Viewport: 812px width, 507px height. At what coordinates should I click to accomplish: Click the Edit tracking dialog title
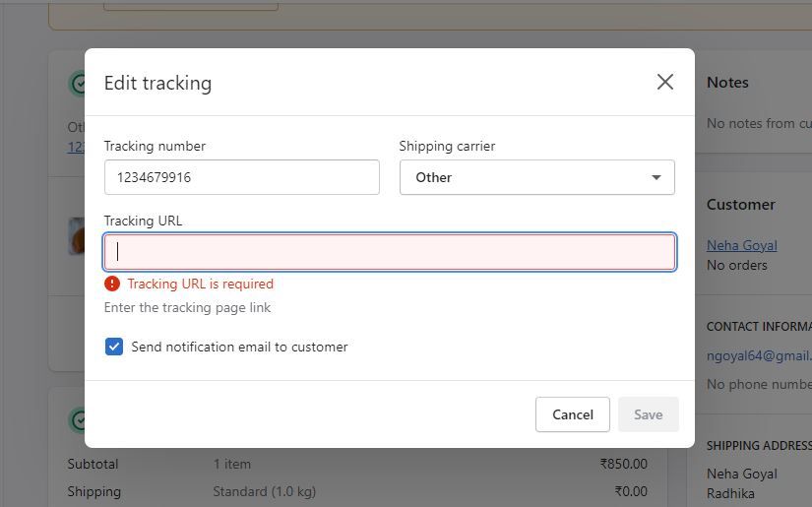(x=157, y=83)
